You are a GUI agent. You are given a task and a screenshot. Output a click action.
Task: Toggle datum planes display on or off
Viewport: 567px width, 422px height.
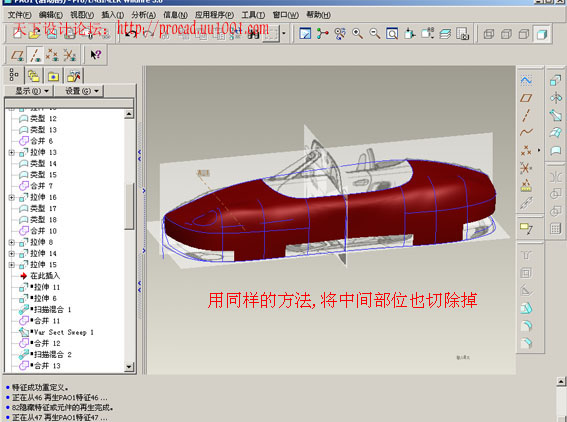(17, 55)
